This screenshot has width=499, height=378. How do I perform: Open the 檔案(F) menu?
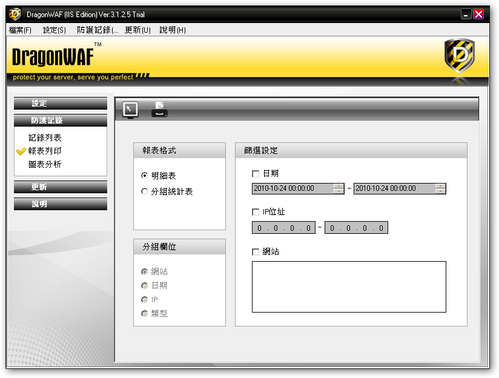(x=20, y=30)
